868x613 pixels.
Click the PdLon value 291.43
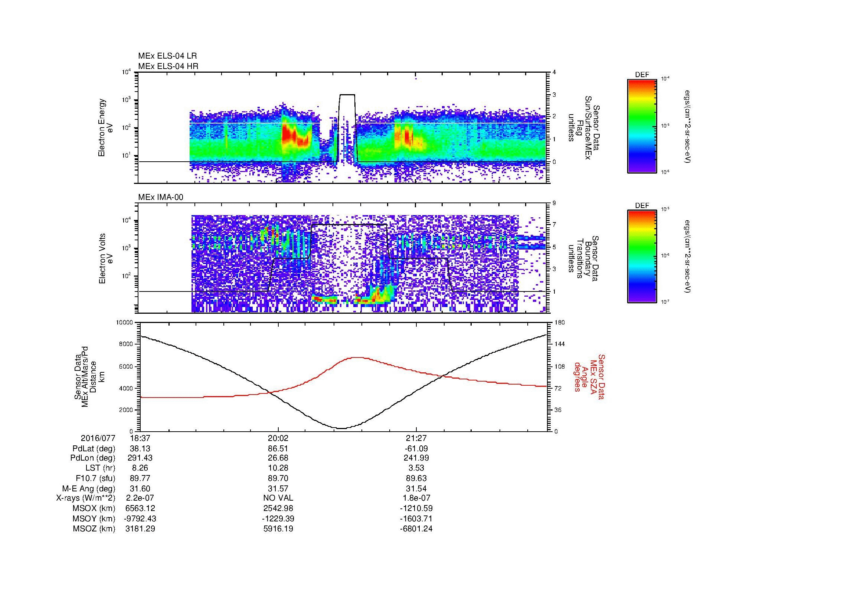click(x=140, y=458)
